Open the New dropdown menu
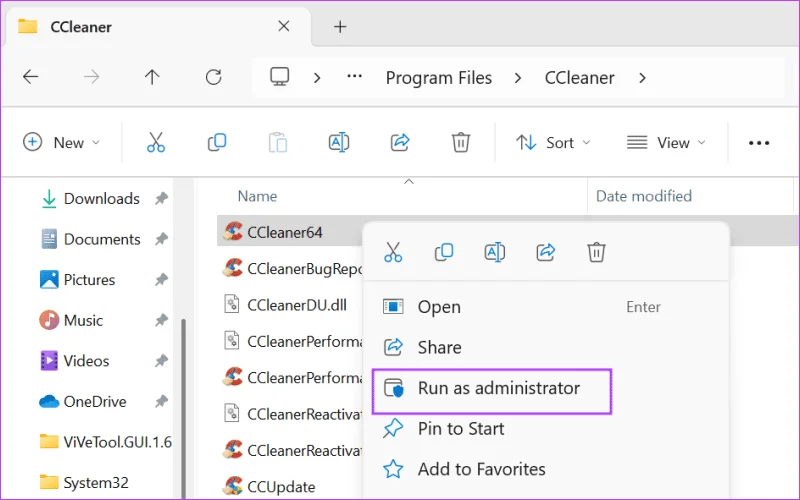 [x=61, y=142]
